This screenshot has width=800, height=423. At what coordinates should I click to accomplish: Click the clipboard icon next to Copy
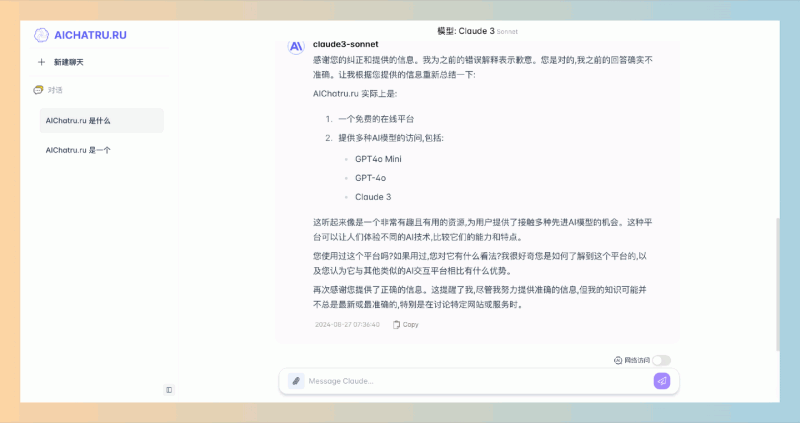(x=396, y=325)
